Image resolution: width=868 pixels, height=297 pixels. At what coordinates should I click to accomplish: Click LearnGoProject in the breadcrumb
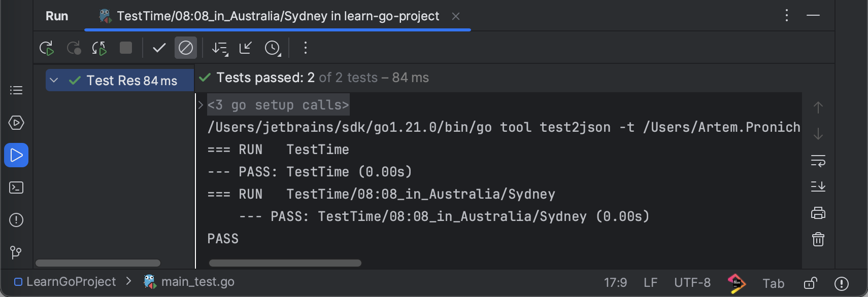click(71, 282)
